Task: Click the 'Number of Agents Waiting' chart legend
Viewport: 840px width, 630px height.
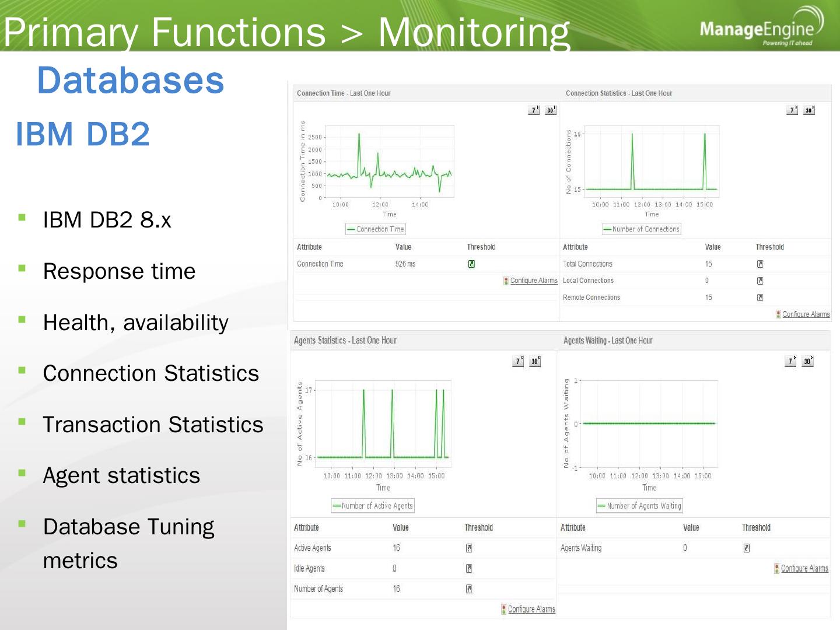Action: (x=639, y=506)
